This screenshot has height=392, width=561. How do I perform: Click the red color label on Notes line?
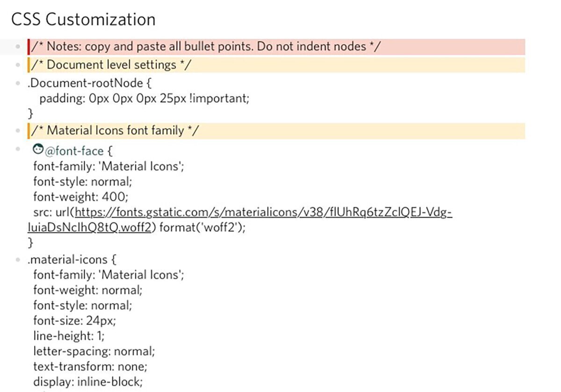[x=29, y=47]
